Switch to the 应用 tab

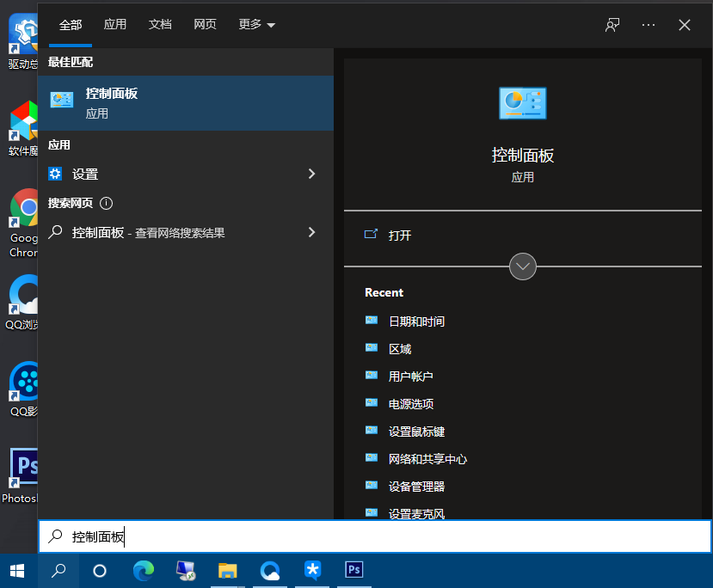pyautogui.click(x=114, y=25)
